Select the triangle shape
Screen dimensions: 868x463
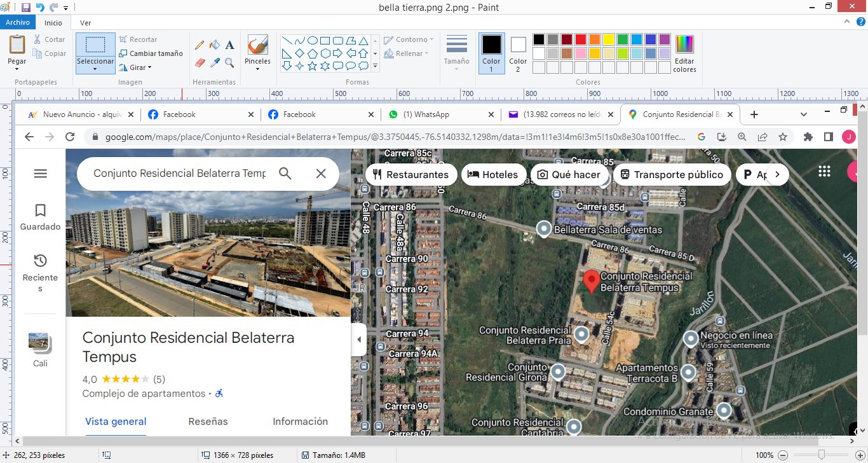pyautogui.click(x=363, y=40)
